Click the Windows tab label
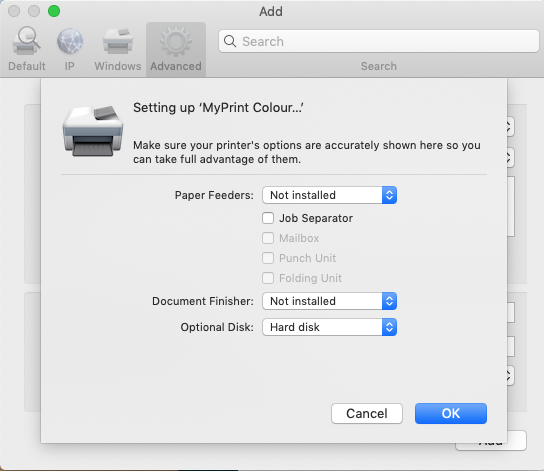This screenshot has height=471, width=544. click(x=118, y=66)
